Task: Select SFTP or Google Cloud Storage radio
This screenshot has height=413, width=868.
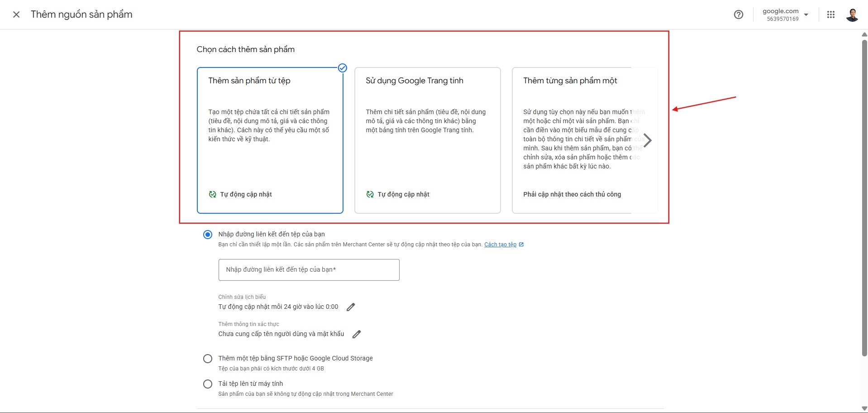Action: click(208, 359)
